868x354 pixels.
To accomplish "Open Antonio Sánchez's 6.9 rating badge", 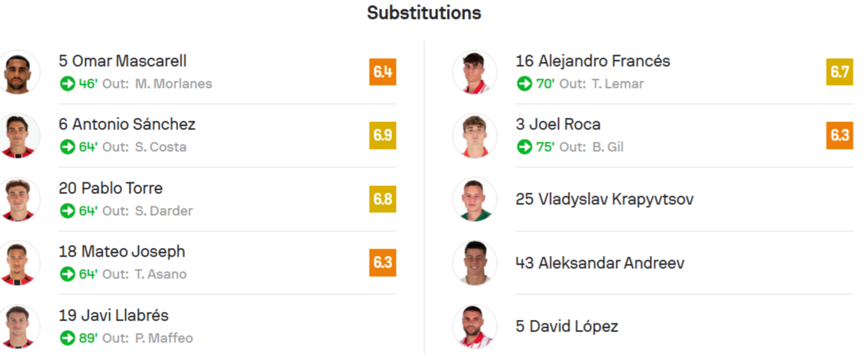I will click(x=383, y=135).
